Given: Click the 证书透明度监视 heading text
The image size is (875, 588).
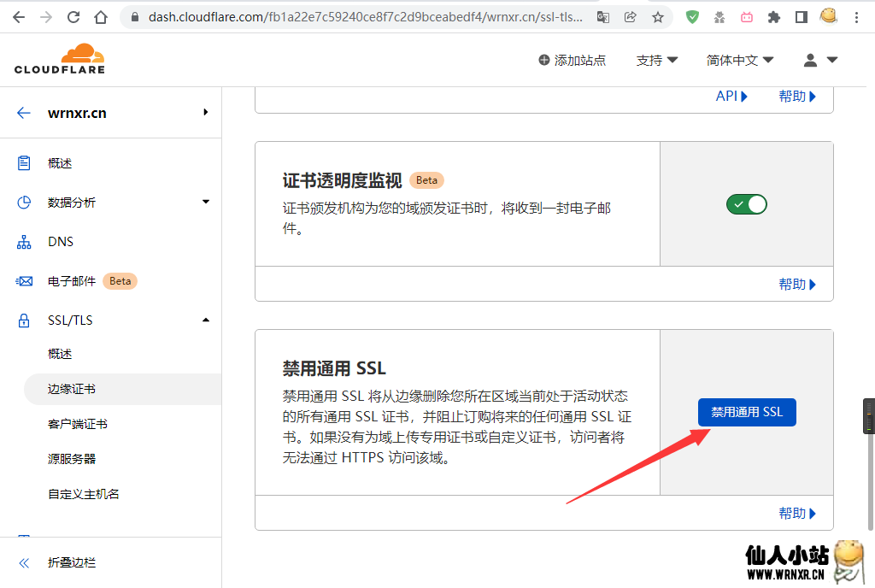Looking at the screenshot, I should [x=342, y=180].
